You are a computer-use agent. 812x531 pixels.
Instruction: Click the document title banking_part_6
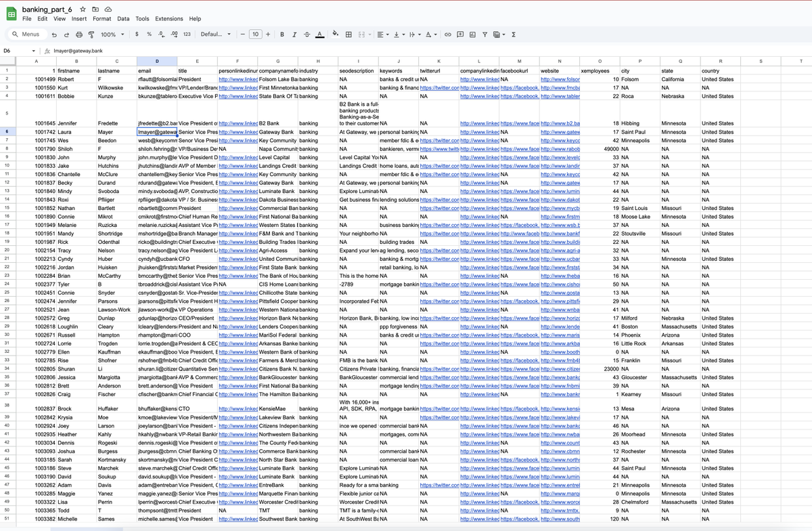pyautogui.click(x=47, y=9)
